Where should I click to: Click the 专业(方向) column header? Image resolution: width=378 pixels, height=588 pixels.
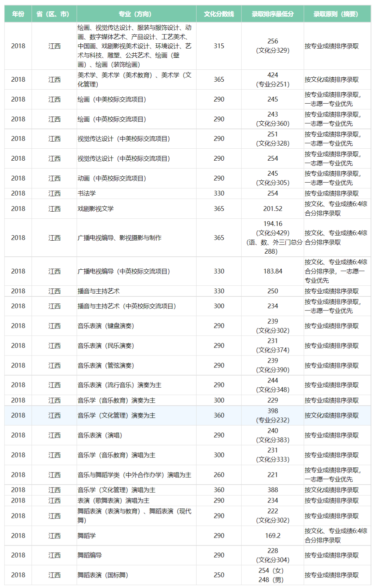[137, 14]
